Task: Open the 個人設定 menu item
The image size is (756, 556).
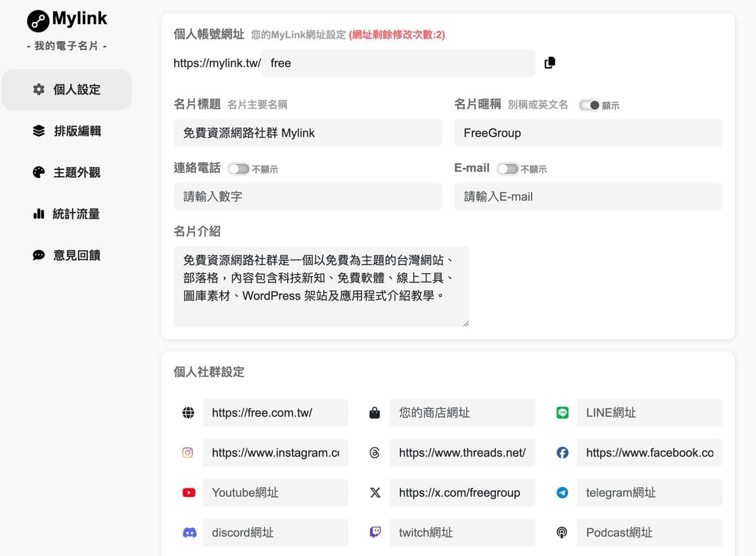Action: coord(67,90)
